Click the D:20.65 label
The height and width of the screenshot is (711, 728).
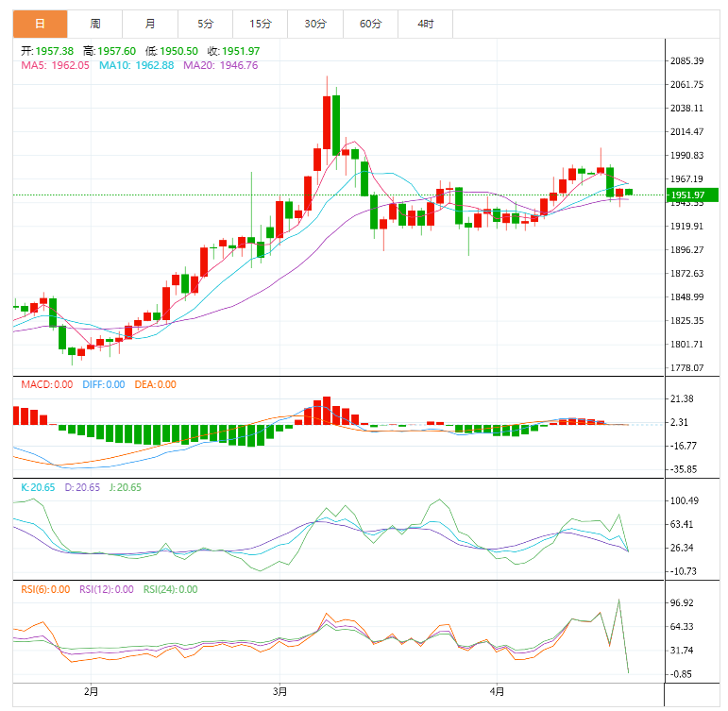(82, 487)
